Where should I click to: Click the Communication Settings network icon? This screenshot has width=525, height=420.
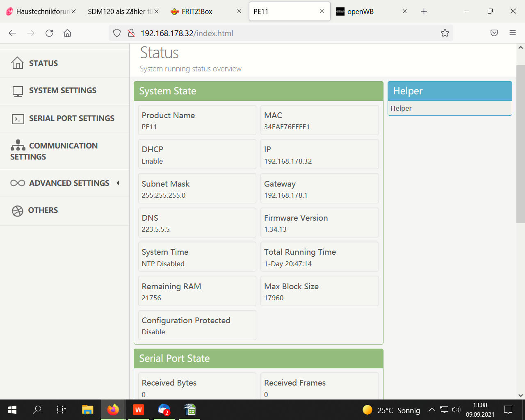18,145
